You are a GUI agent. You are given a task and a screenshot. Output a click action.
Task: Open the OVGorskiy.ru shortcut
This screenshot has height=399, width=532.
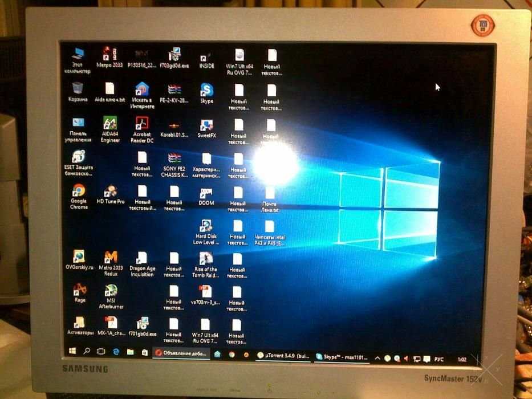(x=79, y=260)
